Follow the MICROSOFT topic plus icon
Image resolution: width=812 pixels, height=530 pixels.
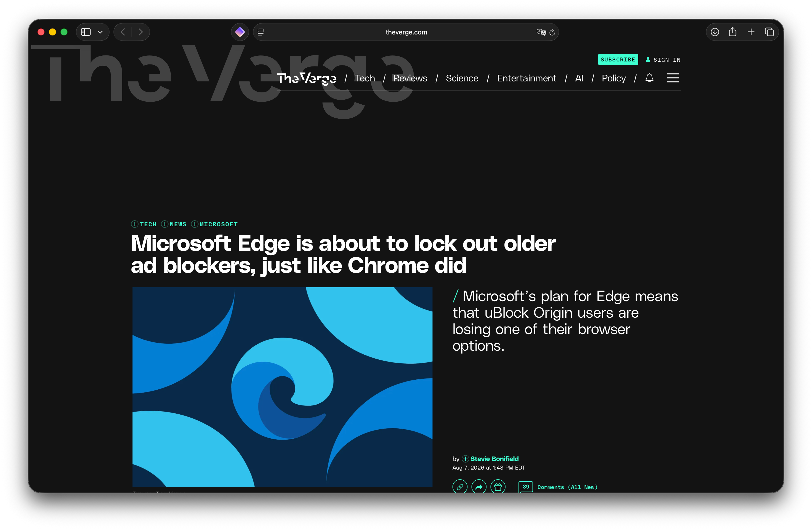[x=195, y=224]
